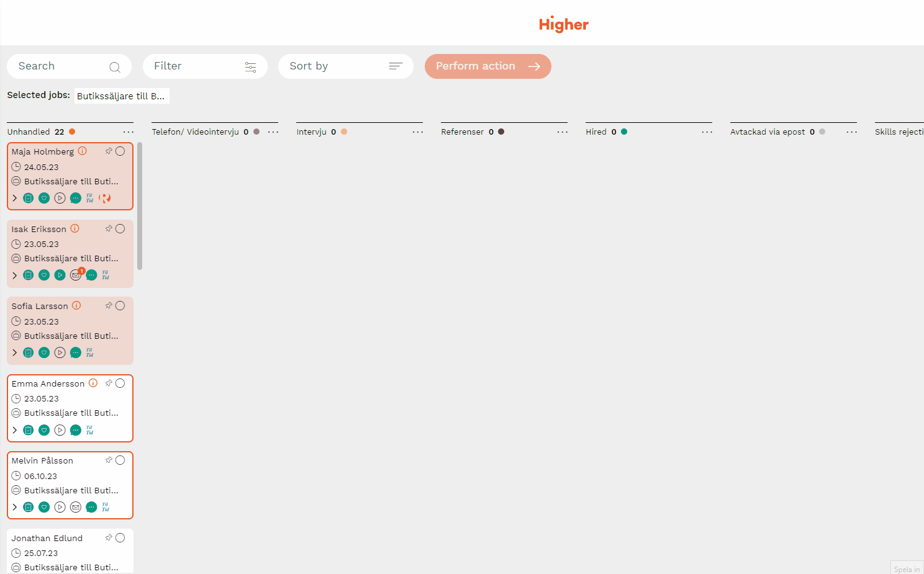Pin the Maja Holmberg candidate card
This screenshot has width=924, height=574.
tap(109, 151)
